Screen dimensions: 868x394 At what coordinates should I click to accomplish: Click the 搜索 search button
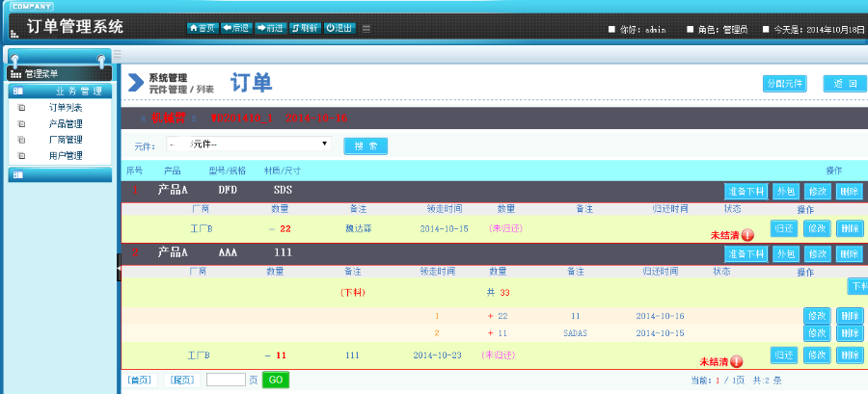coord(366,146)
